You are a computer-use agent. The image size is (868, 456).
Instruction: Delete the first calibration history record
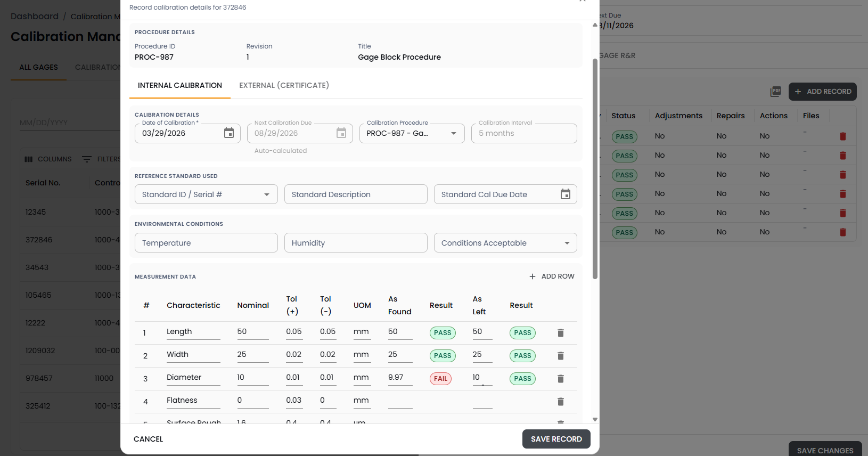(842, 136)
